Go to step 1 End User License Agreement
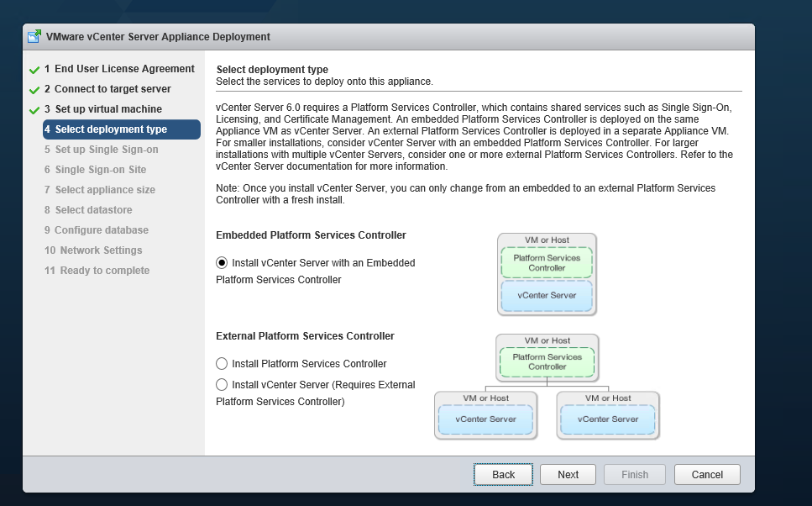 [x=119, y=68]
